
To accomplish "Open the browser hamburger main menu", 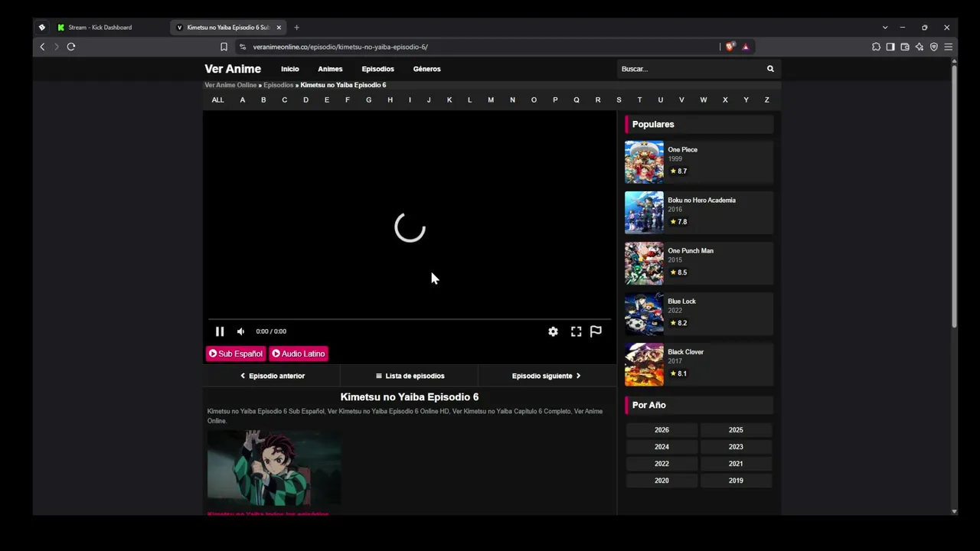I will pos(948,47).
